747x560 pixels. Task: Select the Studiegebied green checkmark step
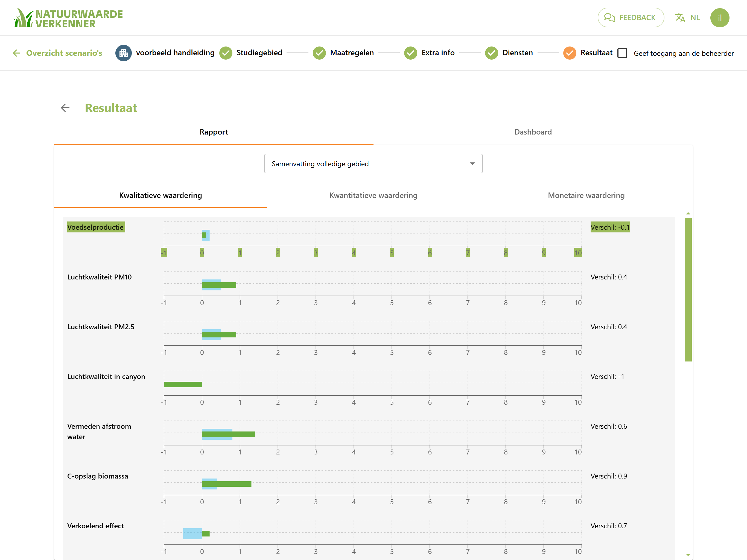tap(226, 53)
